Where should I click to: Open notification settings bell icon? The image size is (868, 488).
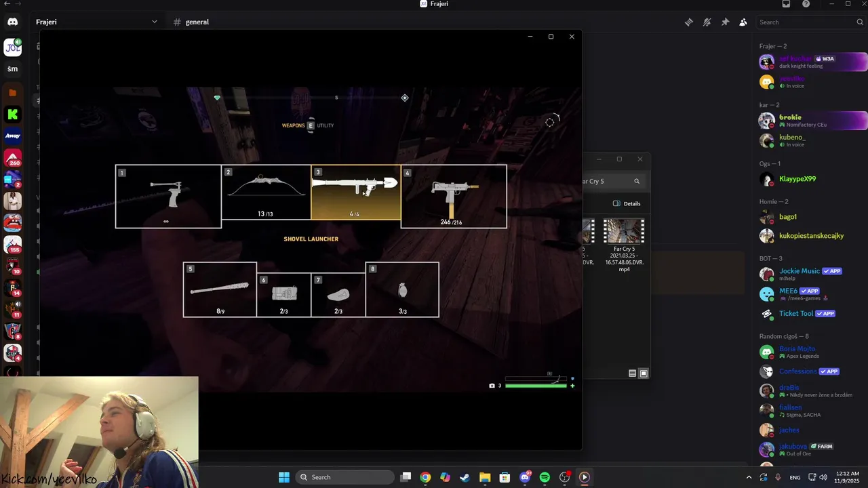point(707,22)
